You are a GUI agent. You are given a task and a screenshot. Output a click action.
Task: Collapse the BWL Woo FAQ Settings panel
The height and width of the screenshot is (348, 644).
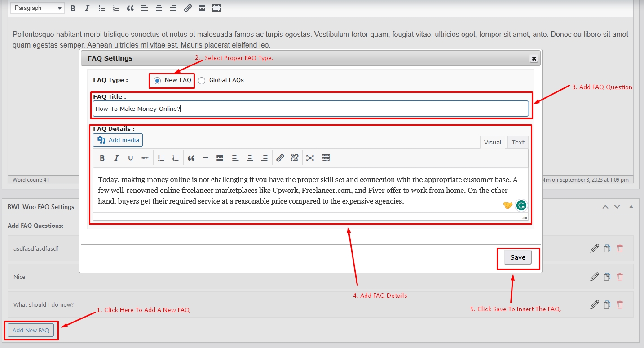631,207
